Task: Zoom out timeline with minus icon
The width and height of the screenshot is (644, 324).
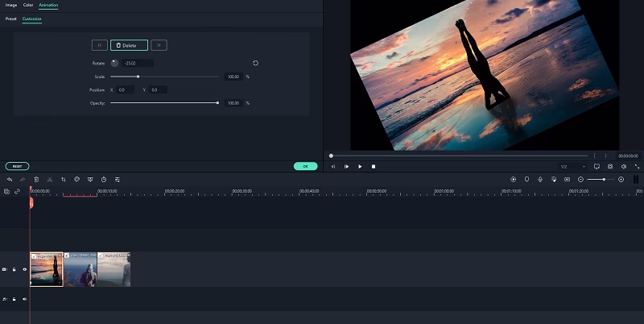Action: coord(580,179)
